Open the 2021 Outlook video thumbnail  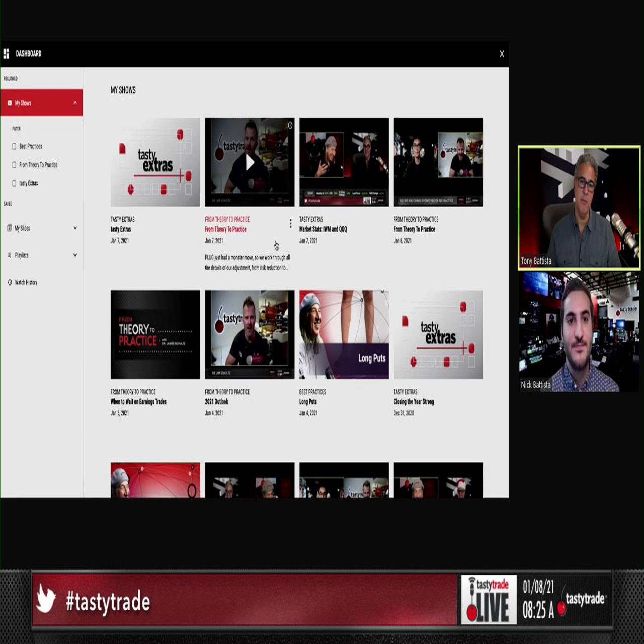tap(250, 335)
